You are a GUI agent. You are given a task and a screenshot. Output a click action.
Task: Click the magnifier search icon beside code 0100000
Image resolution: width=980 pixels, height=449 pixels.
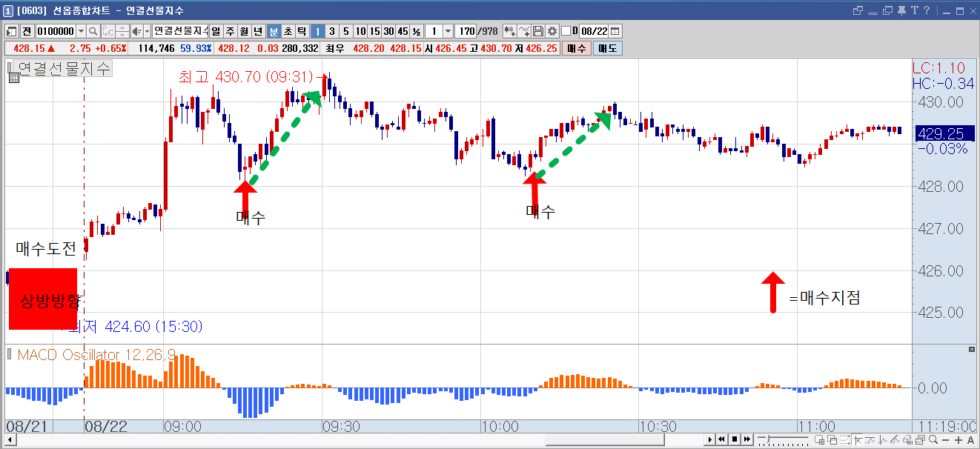(93, 31)
